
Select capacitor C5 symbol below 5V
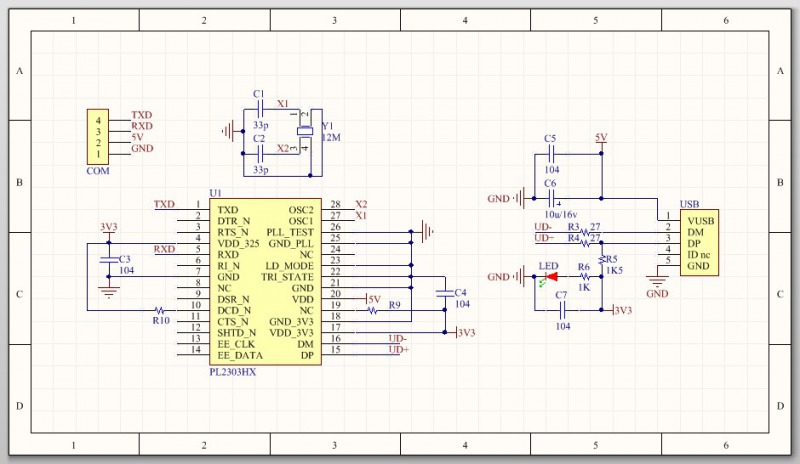coord(551,155)
